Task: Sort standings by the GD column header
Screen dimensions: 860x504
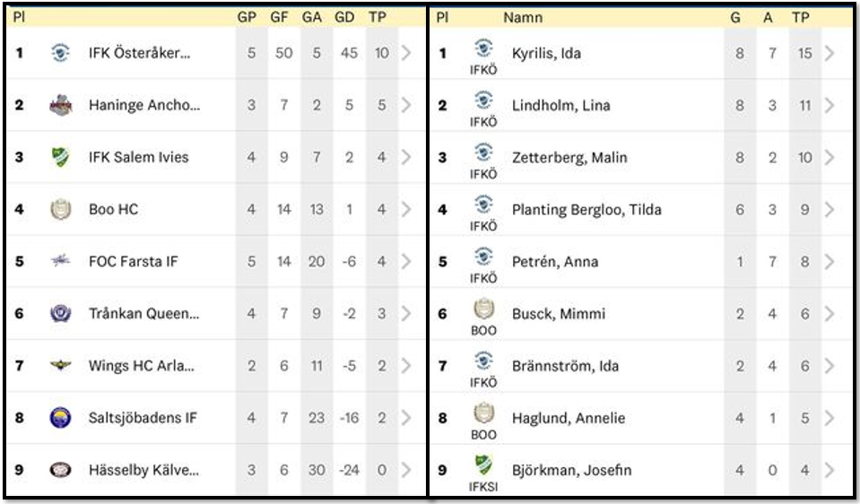Action: pyautogui.click(x=344, y=17)
